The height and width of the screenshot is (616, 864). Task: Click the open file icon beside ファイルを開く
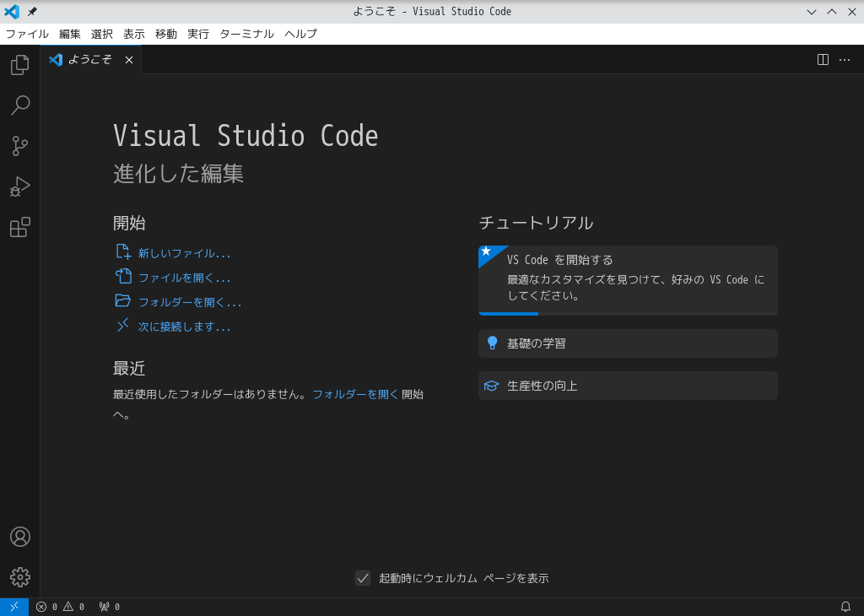point(123,276)
